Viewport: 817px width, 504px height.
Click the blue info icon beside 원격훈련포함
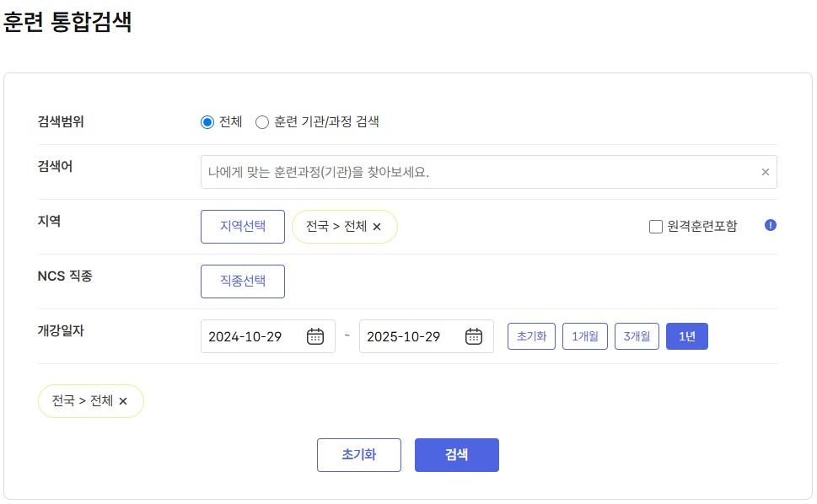point(770,225)
